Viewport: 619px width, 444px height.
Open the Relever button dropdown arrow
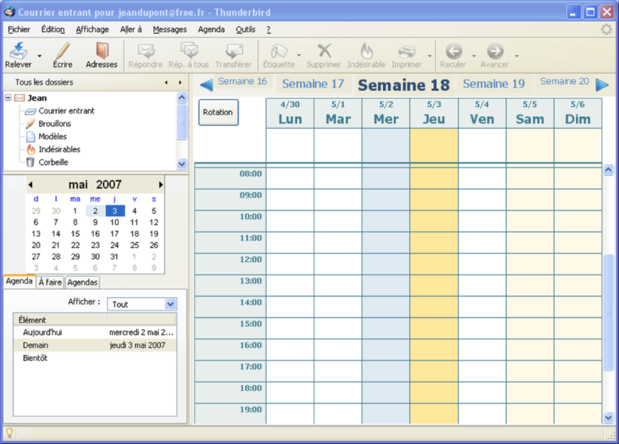coord(38,56)
